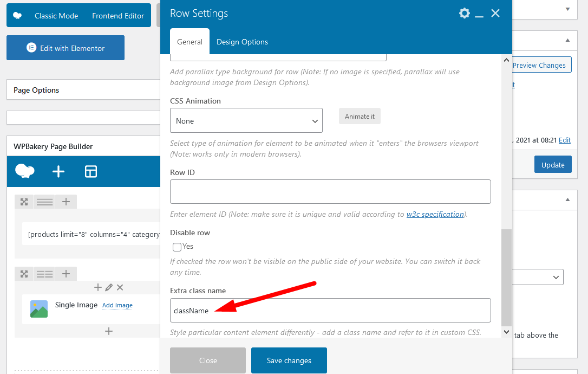588x374 pixels.
Task: Click Edit with Elementor button
Action: [66, 48]
